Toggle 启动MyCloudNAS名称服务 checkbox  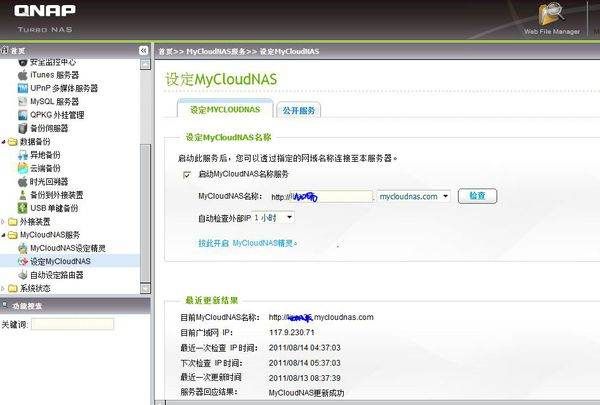click(186, 175)
